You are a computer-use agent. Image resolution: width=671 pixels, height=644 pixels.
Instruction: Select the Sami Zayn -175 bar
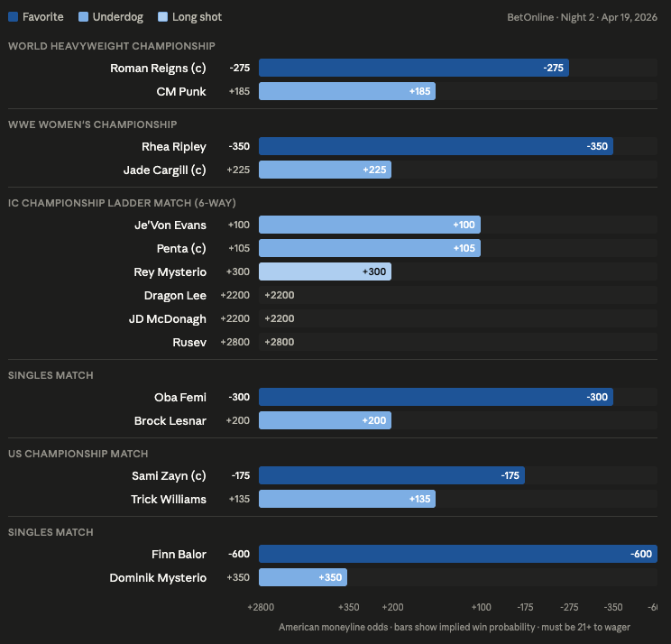point(391,475)
